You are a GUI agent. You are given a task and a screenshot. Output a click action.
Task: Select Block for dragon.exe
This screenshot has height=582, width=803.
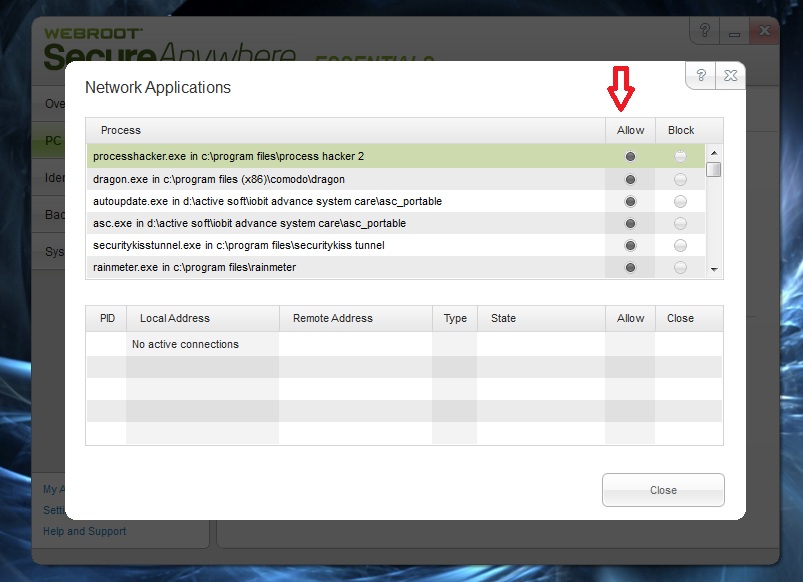click(680, 179)
